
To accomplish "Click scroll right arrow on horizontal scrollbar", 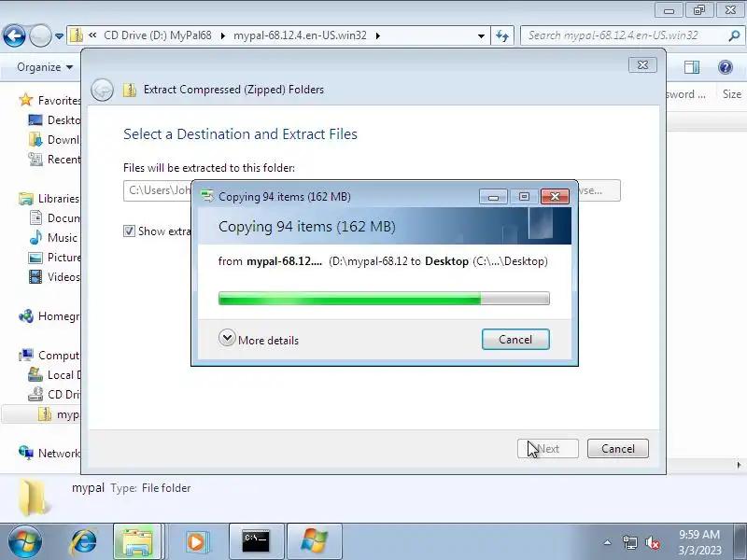I will [739, 465].
